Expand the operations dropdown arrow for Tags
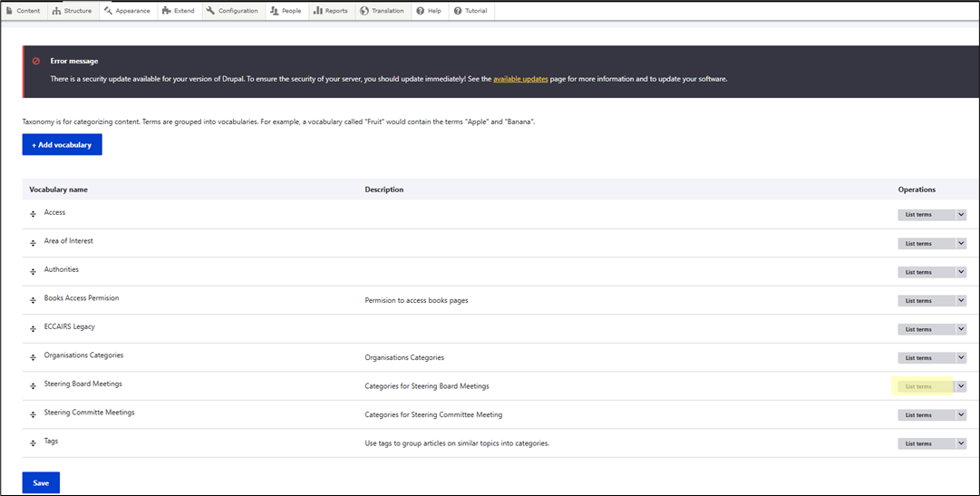Image resolution: width=980 pixels, height=496 pixels. click(961, 443)
